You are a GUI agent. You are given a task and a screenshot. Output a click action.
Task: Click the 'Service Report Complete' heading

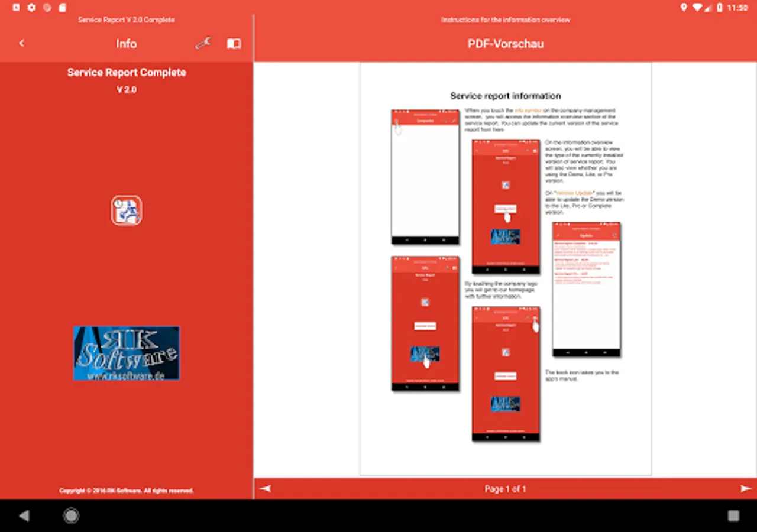[x=127, y=73]
